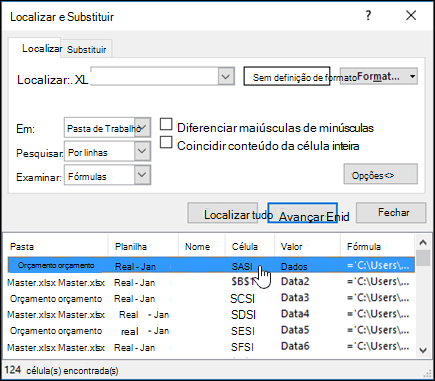This screenshot has width=435, height=381.
Task: Enable Coincidir conteúdo da célula inteira checkbox
Action: pyautogui.click(x=166, y=142)
